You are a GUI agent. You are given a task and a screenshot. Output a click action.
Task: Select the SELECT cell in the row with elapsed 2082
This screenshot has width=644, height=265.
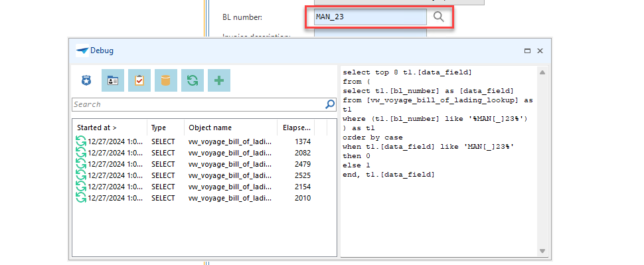pos(163,153)
